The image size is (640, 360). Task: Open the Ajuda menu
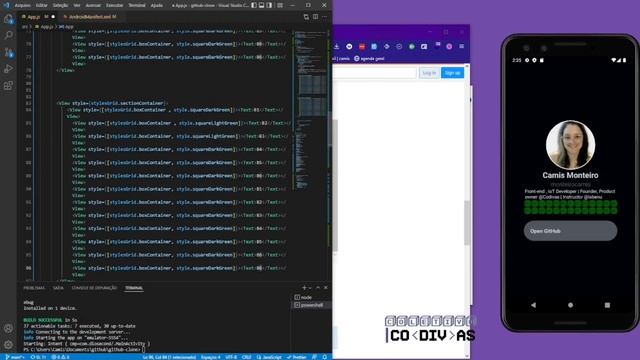pos(156,5)
